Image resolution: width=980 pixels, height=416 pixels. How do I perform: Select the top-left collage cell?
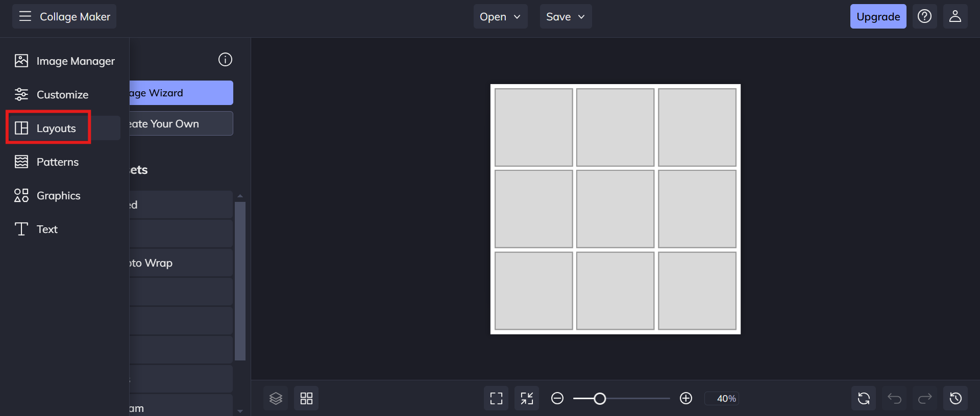534,127
